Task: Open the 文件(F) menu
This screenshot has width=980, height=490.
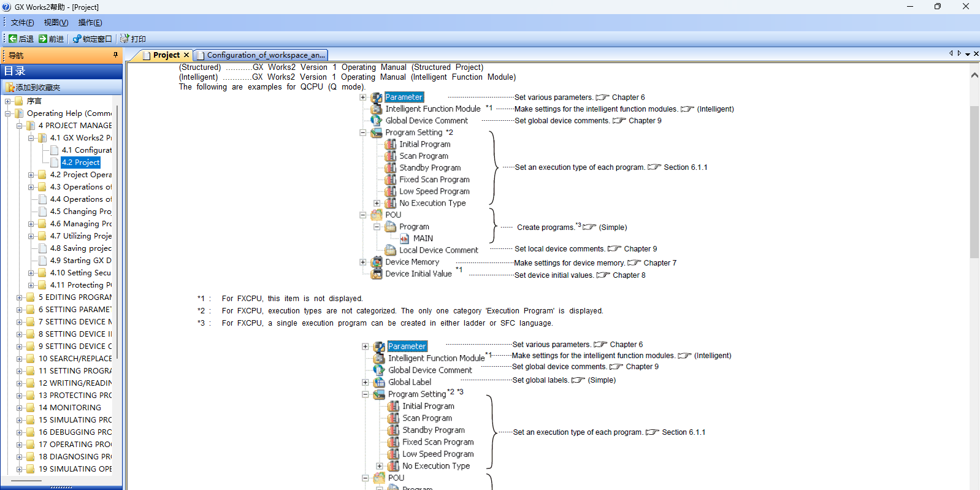Action: coord(23,23)
